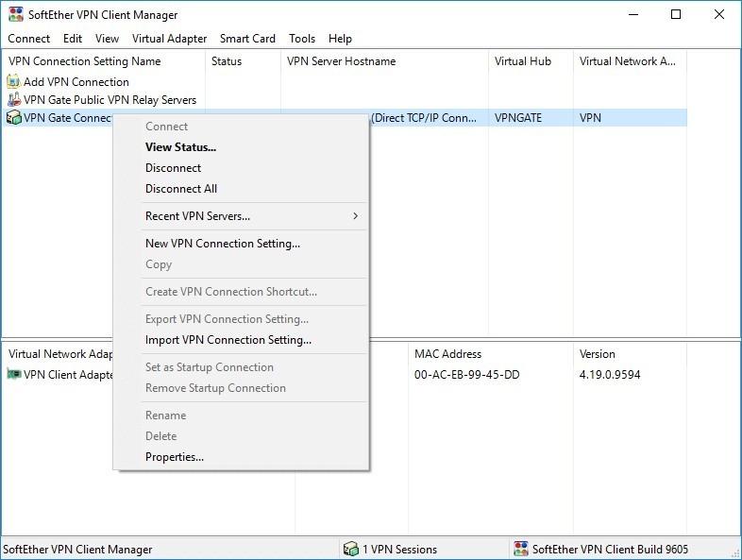Select Disconnect All in the context menu
742x560 pixels.
click(x=241, y=189)
